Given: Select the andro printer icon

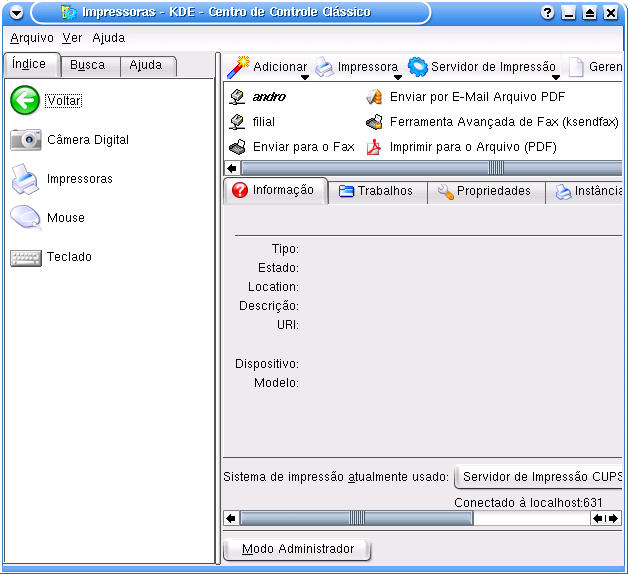Looking at the screenshot, I should [237, 97].
